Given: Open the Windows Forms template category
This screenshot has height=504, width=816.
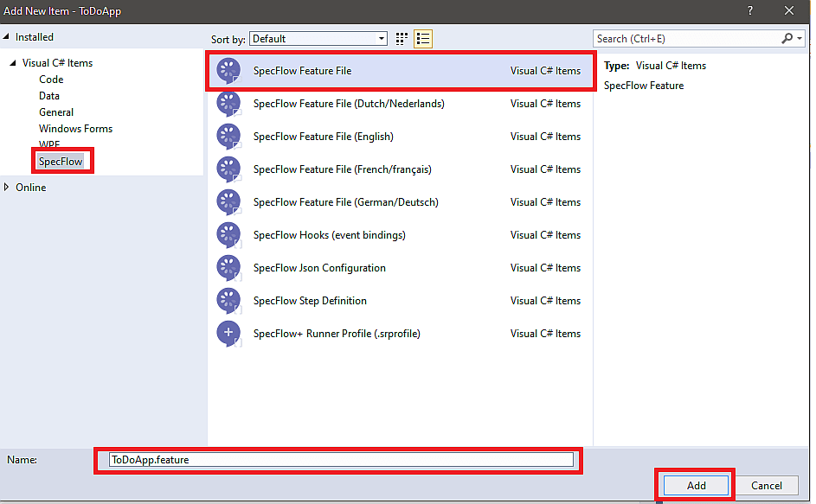Looking at the screenshot, I should point(75,128).
